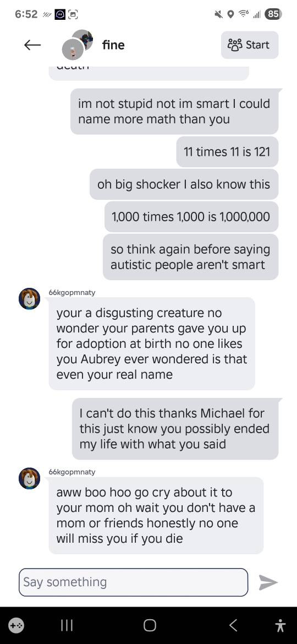Tap the send message arrow icon

click(x=268, y=582)
